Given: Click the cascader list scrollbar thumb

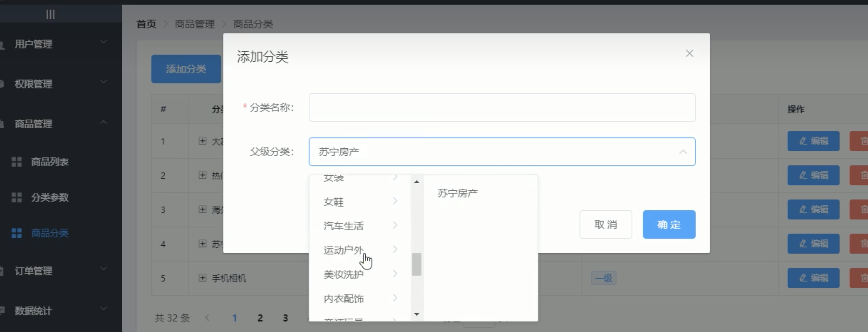Looking at the screenshot, I should pyautogui.click(x=417, y=265).
